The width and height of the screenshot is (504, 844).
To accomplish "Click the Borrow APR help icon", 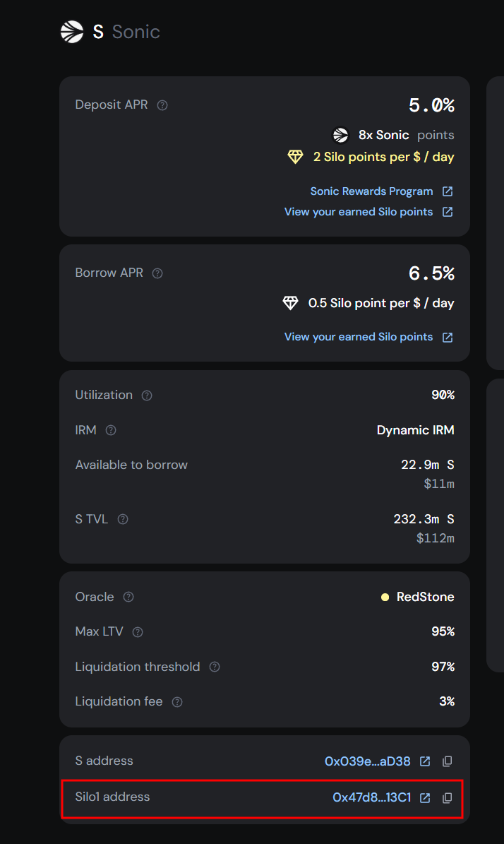I will (157, 273).
